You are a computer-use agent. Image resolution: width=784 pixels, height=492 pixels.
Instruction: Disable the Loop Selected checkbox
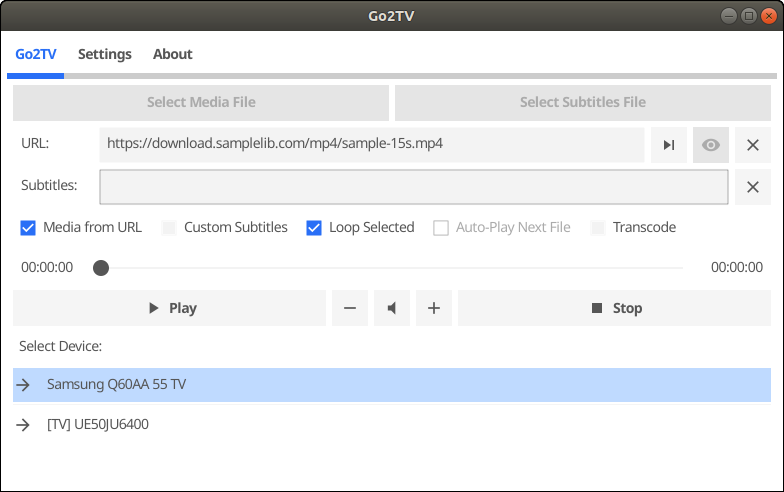point(314,228)
